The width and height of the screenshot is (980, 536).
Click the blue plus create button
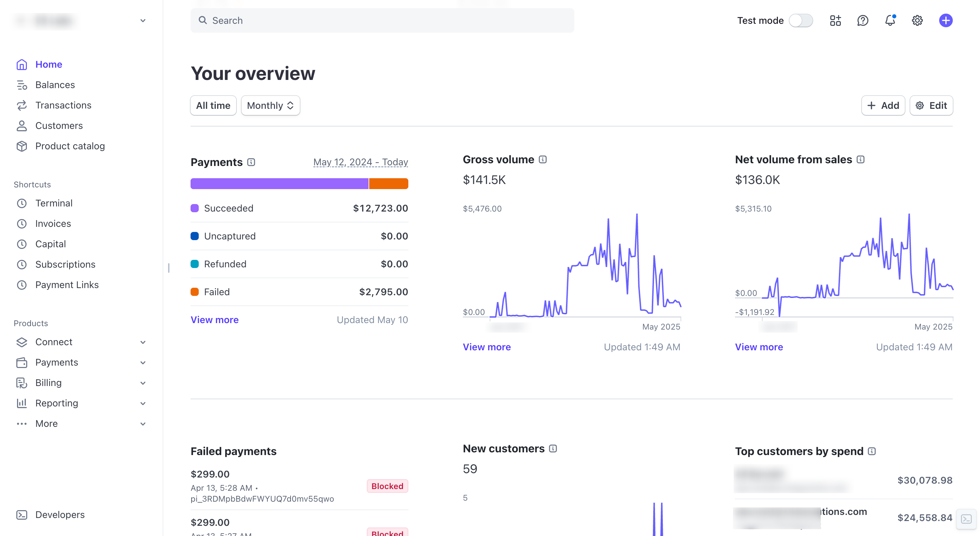tap(945, 20)
